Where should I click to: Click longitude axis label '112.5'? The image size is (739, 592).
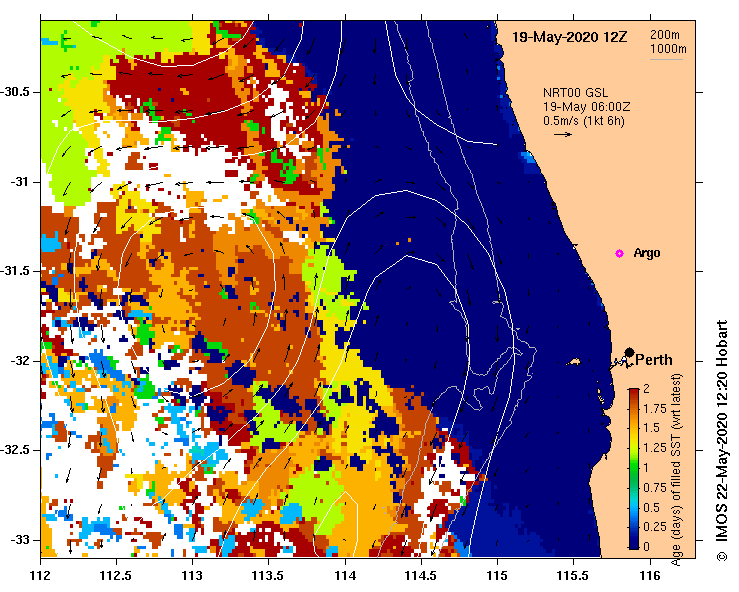pos(116,576)
